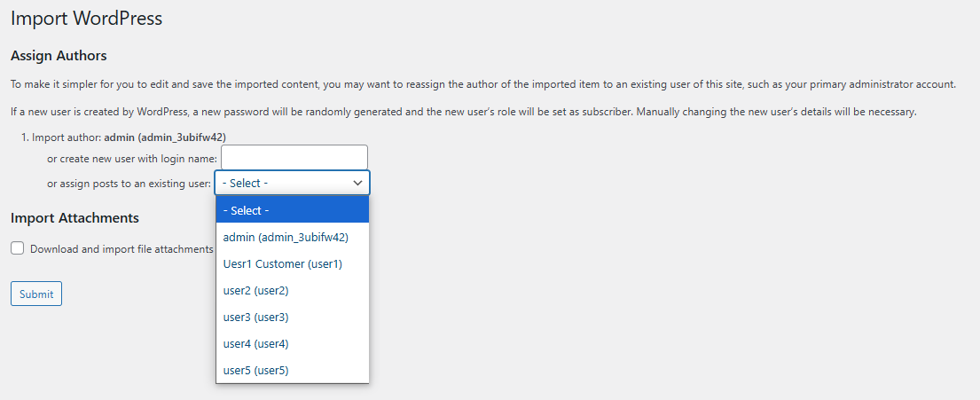Screen dimensions: 980x400
Task: Click the new user login name field
Action: (x=294, y=158)
